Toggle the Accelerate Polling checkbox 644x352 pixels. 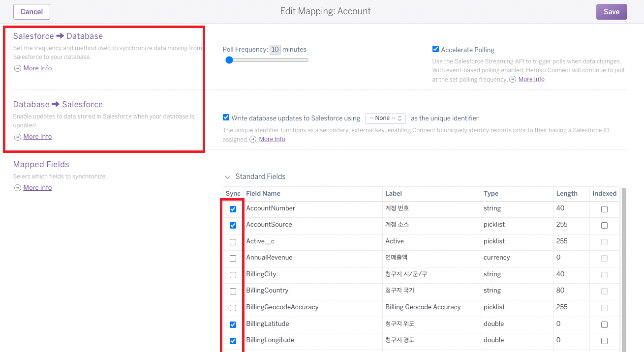[435, 49]
